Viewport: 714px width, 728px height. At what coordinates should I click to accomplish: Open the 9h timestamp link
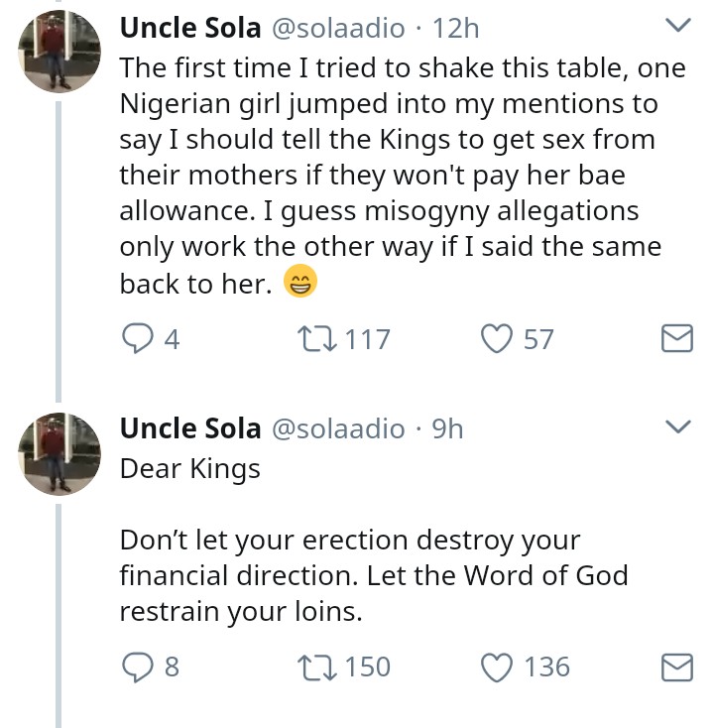pos(449,427)
